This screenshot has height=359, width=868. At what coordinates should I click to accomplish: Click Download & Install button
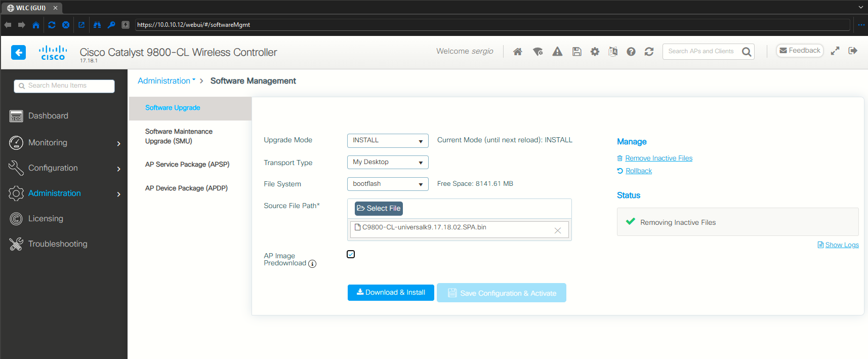coord(391,293)
